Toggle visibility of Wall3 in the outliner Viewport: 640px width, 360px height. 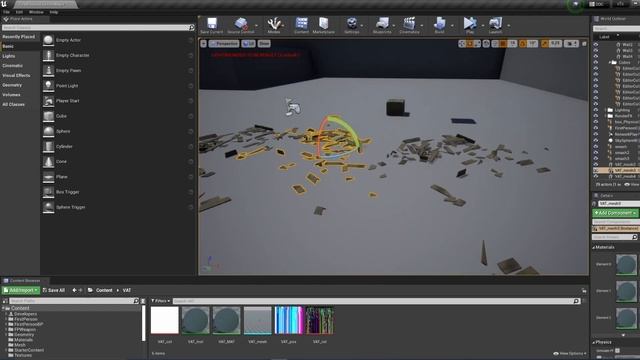596,51
